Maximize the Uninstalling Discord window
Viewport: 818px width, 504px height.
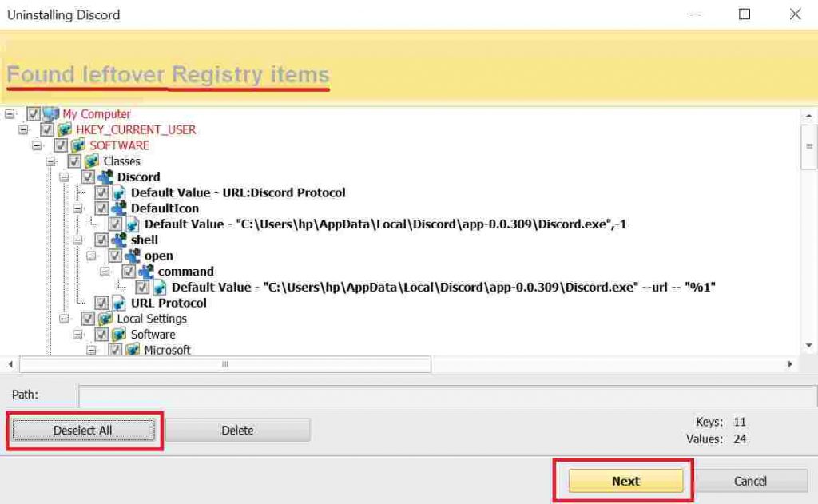coord(745,14)
